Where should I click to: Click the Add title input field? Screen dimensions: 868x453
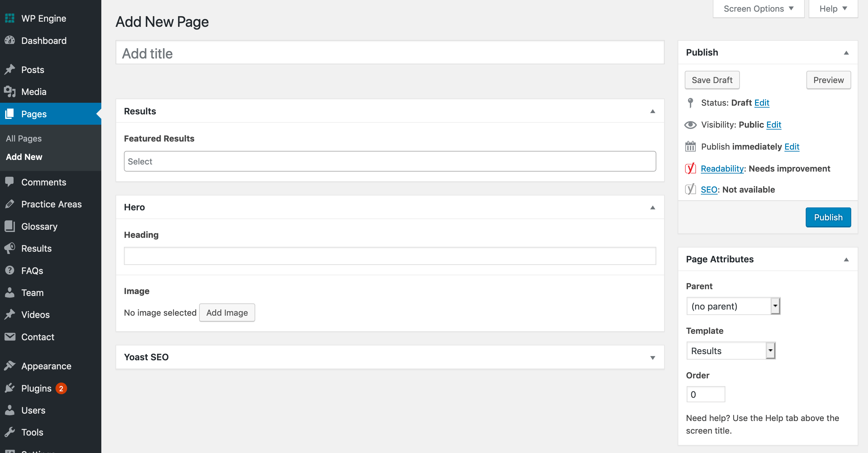(389, 53)
